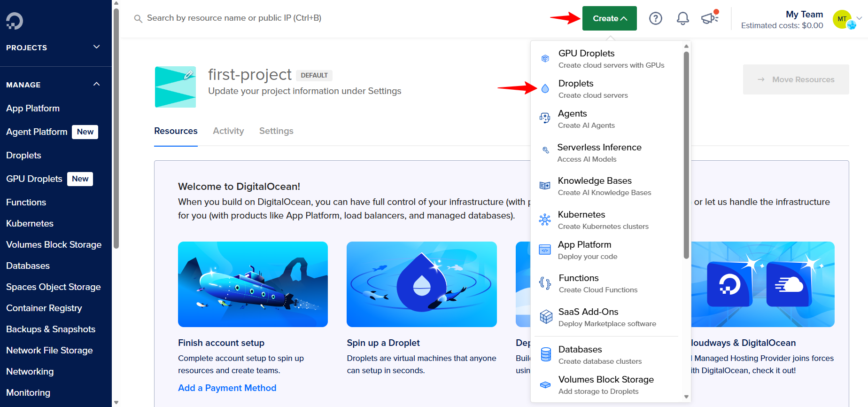Open Spaces Object Storage in sidebar
This screenshot has height=407, width=868.
click(53, 287)
